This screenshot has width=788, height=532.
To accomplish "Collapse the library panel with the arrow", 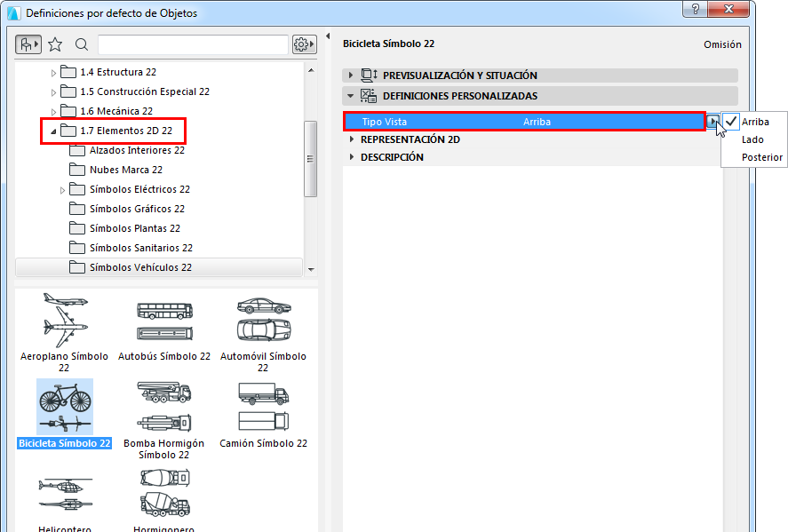I will pos(328,36).
